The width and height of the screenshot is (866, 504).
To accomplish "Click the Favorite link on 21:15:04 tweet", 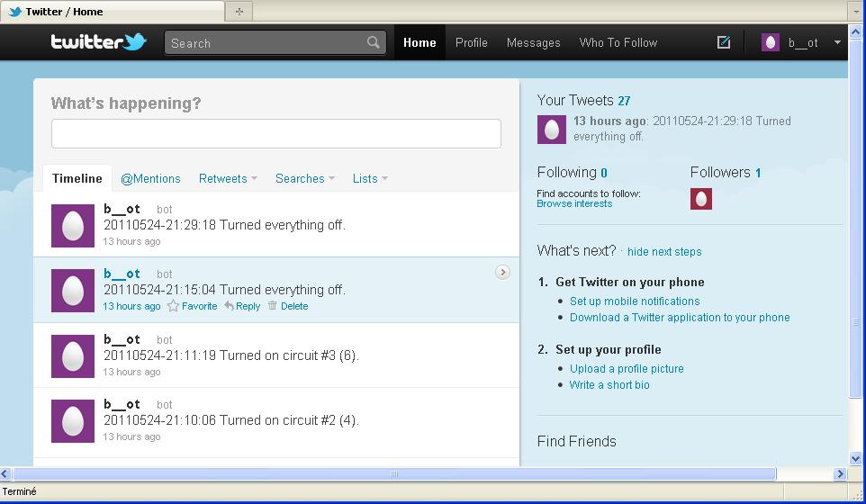I will 199,306.
